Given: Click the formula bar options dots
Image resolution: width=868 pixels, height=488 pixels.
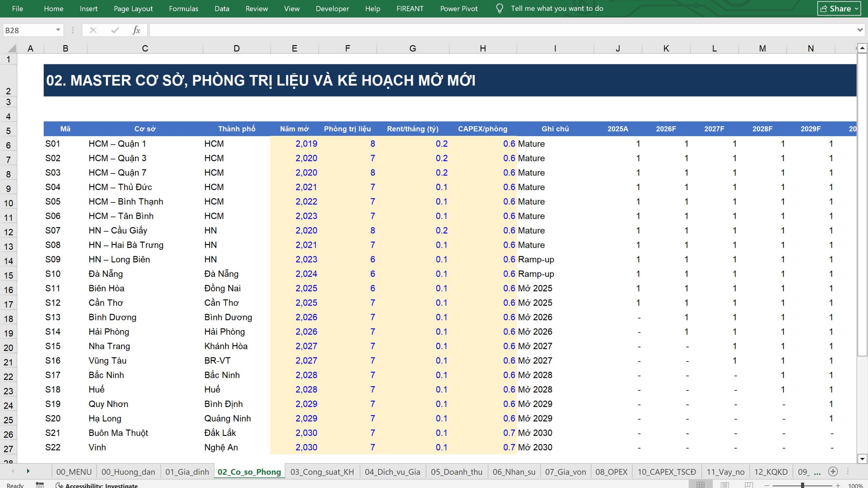Looking at the screenshot, I should pyautogui.click(x=73, y=30).
